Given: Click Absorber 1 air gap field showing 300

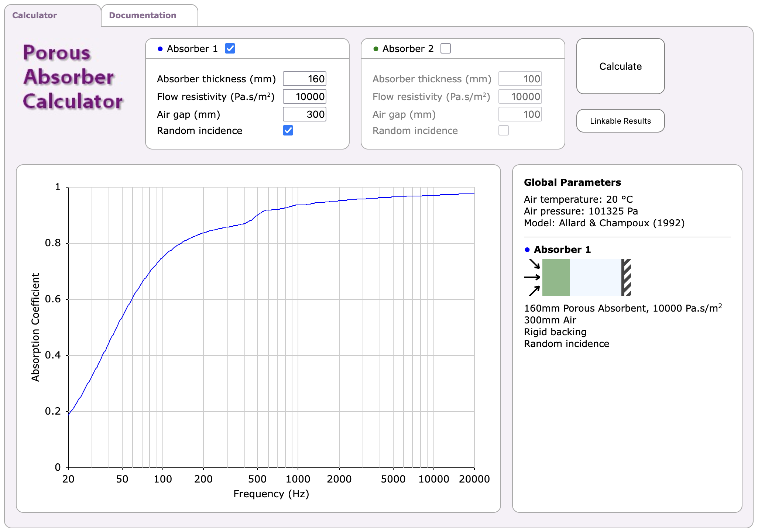Looking at the screenshot, I should 305,114.
